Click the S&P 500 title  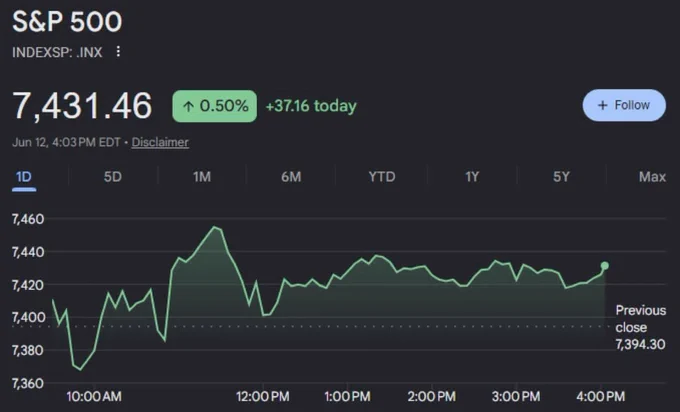67,21
